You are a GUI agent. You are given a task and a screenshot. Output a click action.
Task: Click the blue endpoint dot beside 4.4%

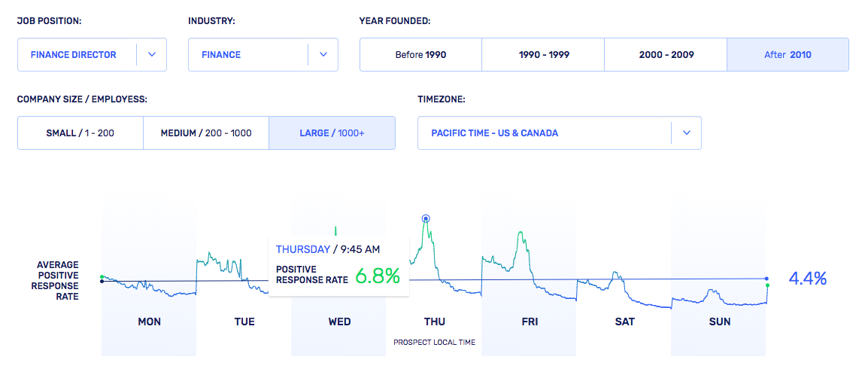(x=767, y=279)
